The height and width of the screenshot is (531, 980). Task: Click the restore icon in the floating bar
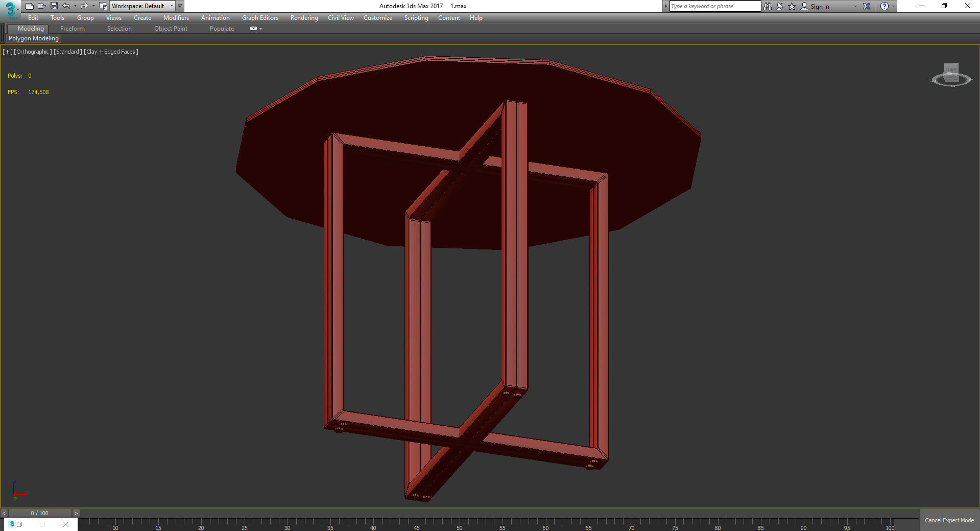19,524
